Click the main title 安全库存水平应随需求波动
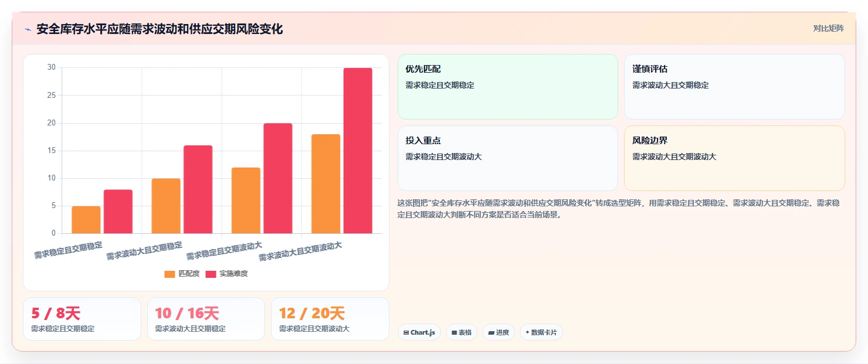This screenshot has width=868, height=364. click(160, 29)
